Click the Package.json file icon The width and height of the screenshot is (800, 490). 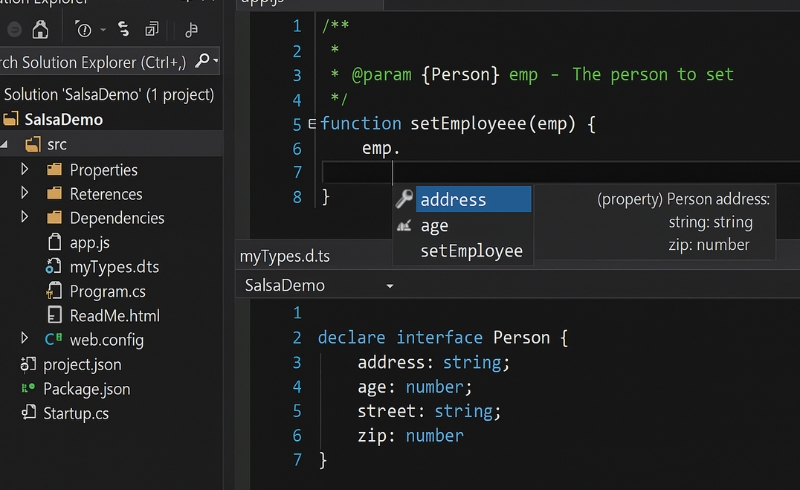[28, 388]
